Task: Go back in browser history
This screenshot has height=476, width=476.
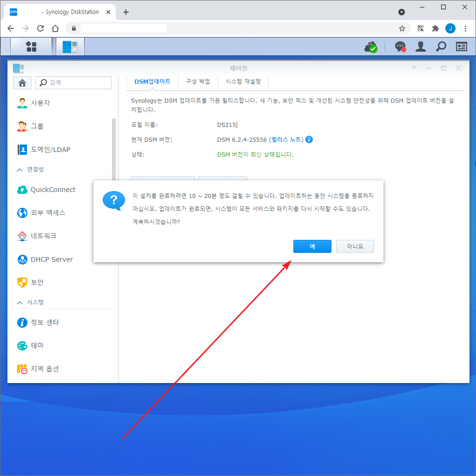Action: coord(11,28)
